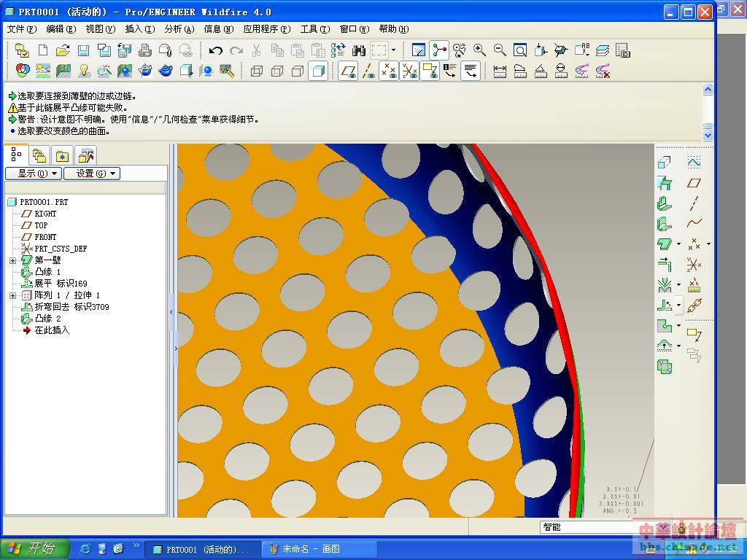This screenshot has height=560, width=747.
Task: Toggle annotation element display
Action: (x=430, y=71)
